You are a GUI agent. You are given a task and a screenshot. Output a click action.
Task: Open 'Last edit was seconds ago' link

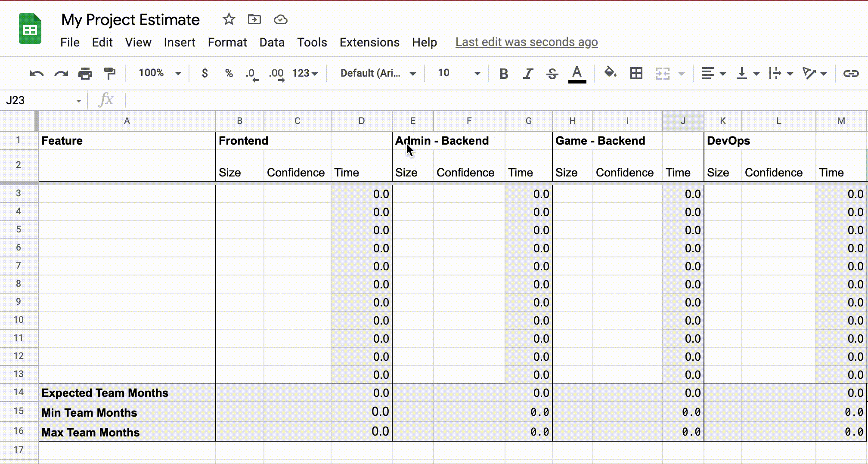[527, 42]
